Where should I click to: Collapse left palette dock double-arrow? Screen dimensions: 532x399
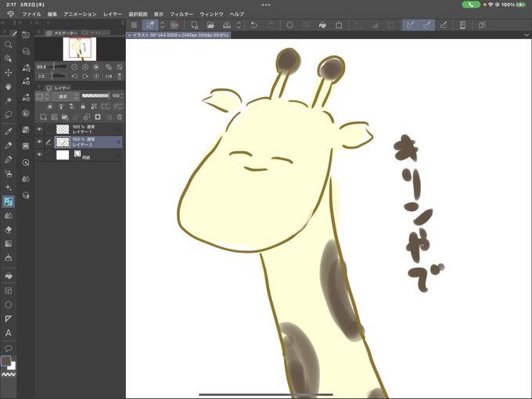(x=2, y=23)
